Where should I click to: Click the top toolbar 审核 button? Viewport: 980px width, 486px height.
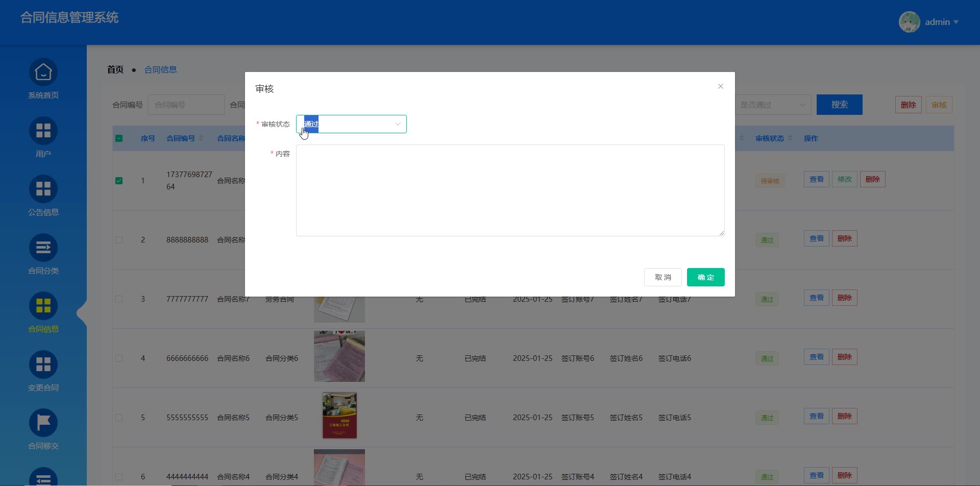pyautogui.click(x=939, y=105)
